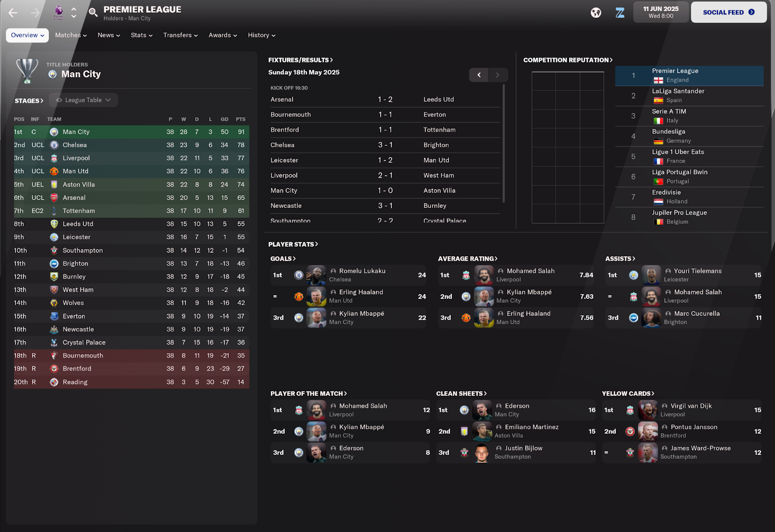Open the search magnifier icon

(93, 12)
